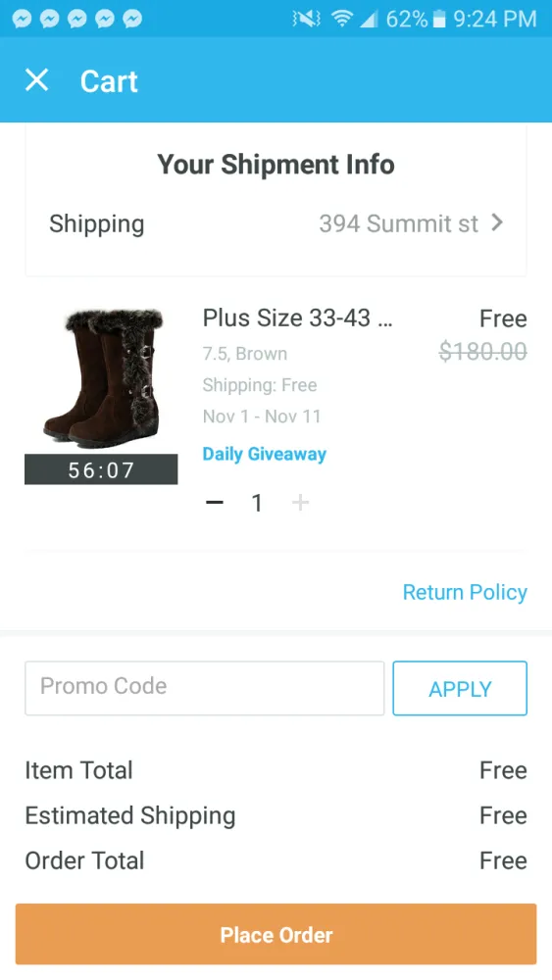Open the Shipping row details

point(276,223)
